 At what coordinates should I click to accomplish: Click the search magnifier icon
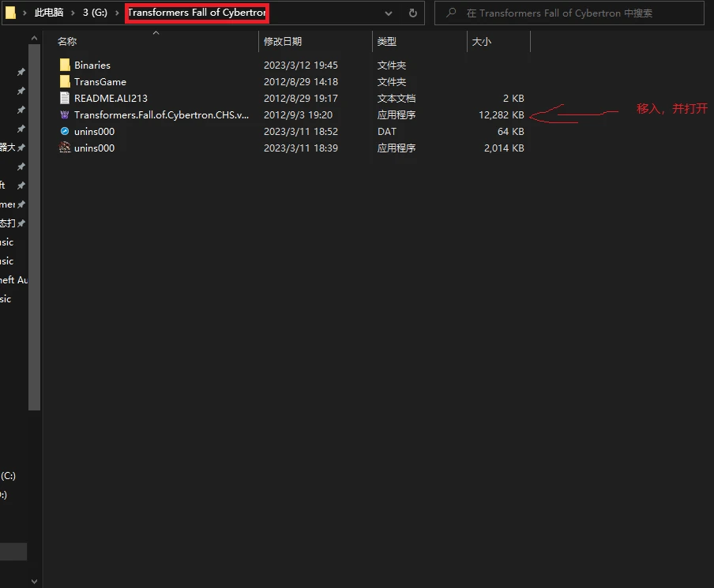(x=451, y=13)
